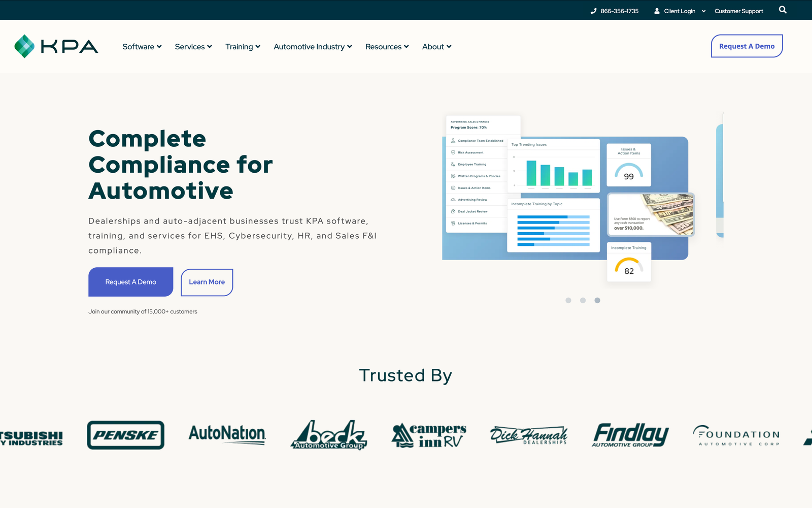Click the 'Trusted By' heading
Image resolution: width=812 pixels, height=508 pixels.
click(405, 375)
